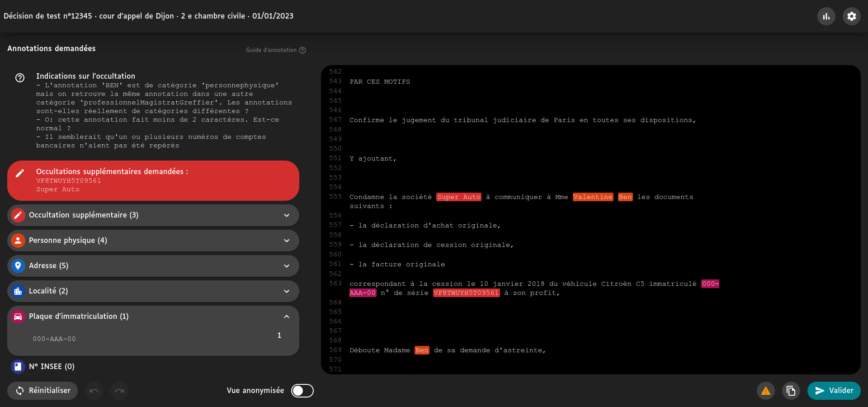
Task: Click the VF8TWUYH5T09561 text in red card
Action: coord(69,181)
